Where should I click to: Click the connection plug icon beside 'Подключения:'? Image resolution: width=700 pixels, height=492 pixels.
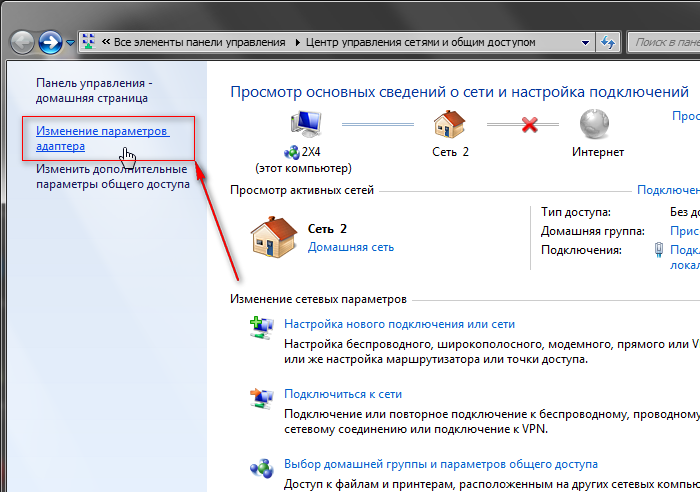coord(659,250)
